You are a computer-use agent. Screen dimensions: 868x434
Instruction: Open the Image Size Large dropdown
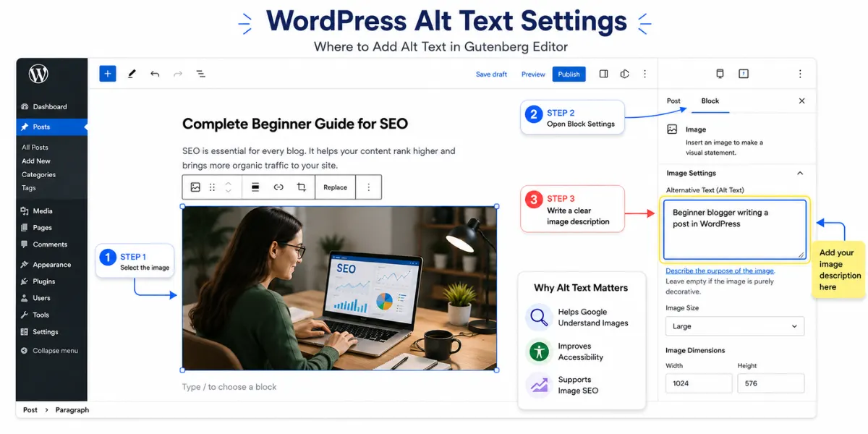[735, 326]
